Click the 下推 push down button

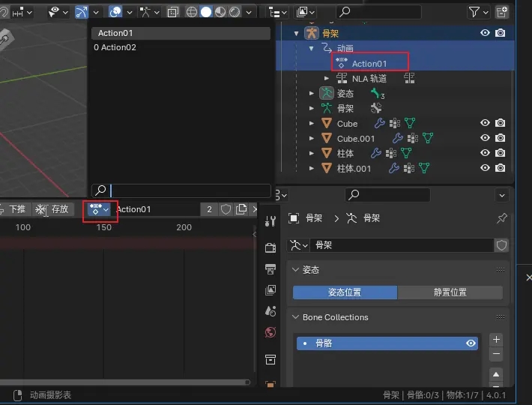16,209
